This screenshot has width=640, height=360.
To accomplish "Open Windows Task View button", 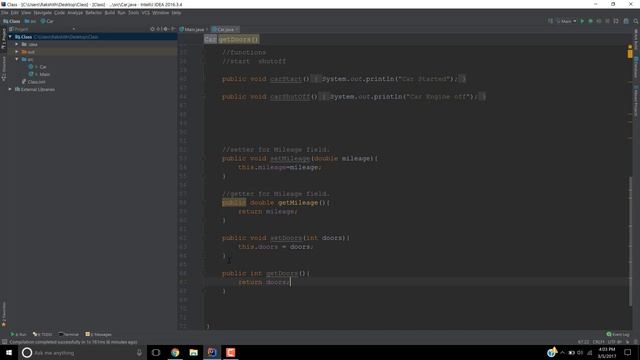I will click(156, 352).
